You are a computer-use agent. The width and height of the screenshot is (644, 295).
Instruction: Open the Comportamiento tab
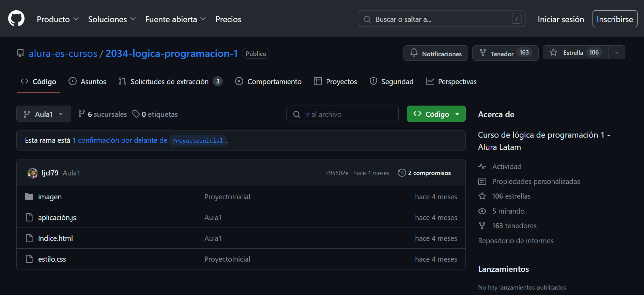(268, 81)
